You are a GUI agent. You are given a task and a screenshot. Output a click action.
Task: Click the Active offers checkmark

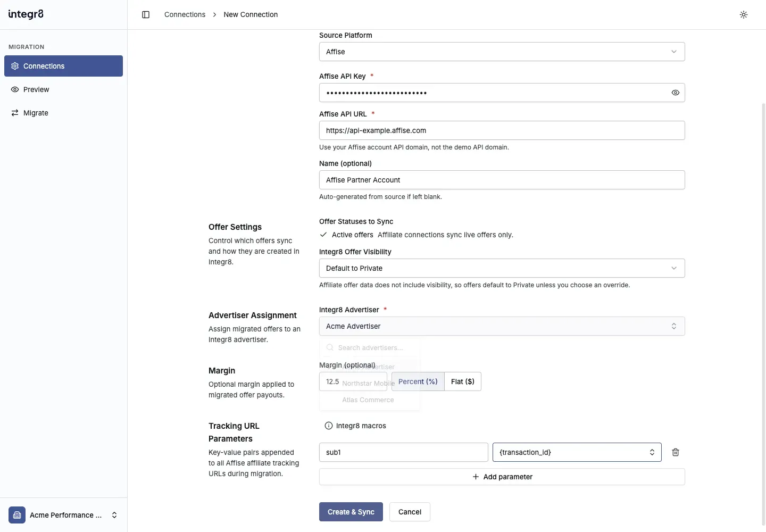pyautogui.click(x=323, y=235)
